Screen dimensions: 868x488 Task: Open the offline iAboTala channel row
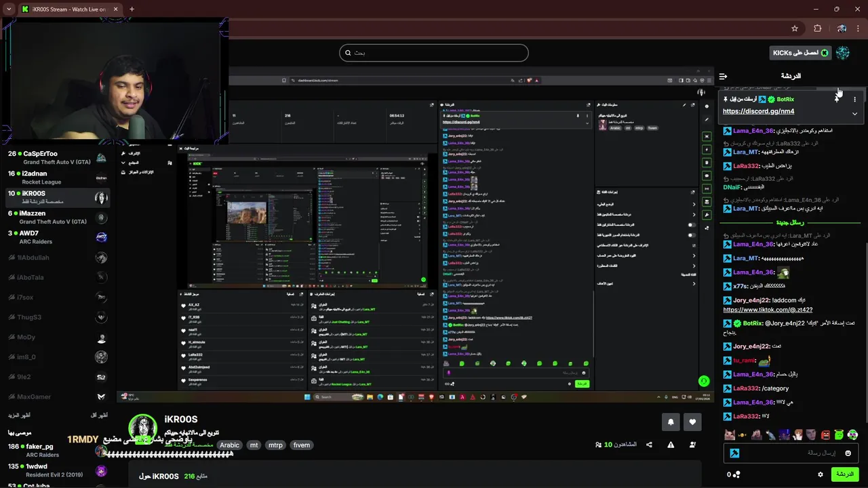(x=58, y=277)
